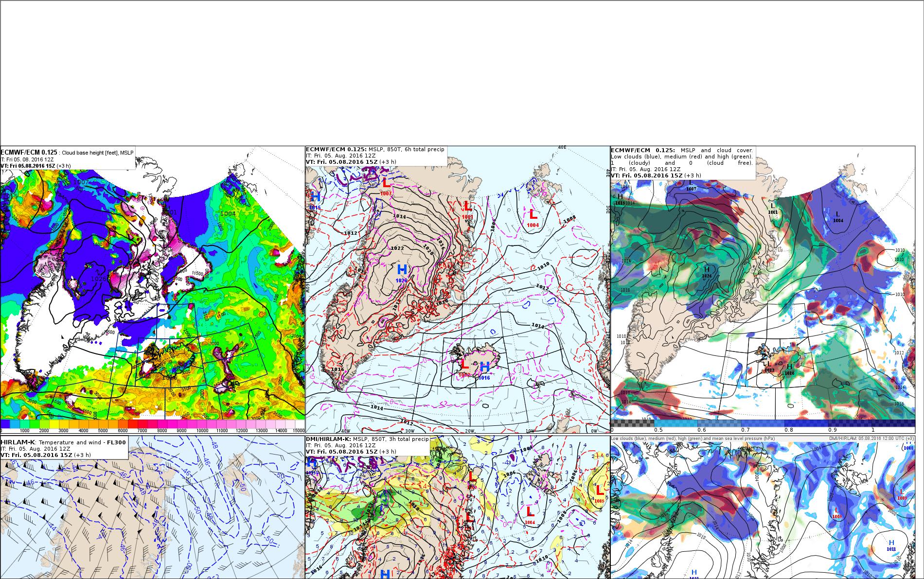Click blue 'H 1011' on DMI/HIRLAM clouds map
The width and height of the screenshot is (924, 579).
891,546
